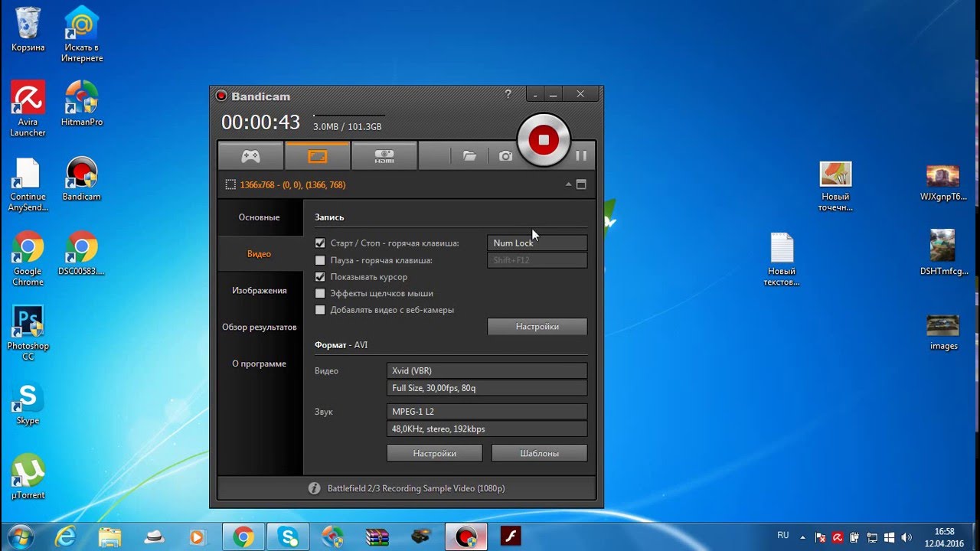Viewport: 980px width, 551px height.
Task: Click the 00:00:43 recording timer
Action: click(260, 122)
